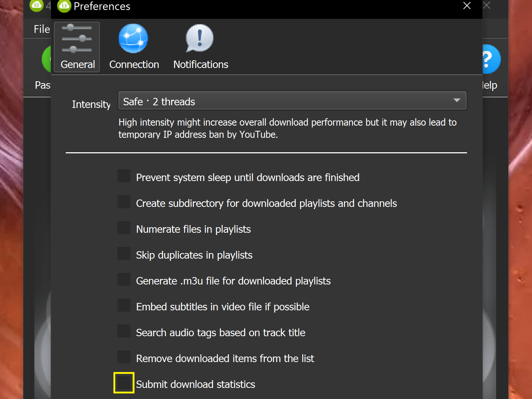The height and width of the screenshot is (399, 532).
Task: Open the Notifications exclamation bubble icon
Action: (199, 39)
